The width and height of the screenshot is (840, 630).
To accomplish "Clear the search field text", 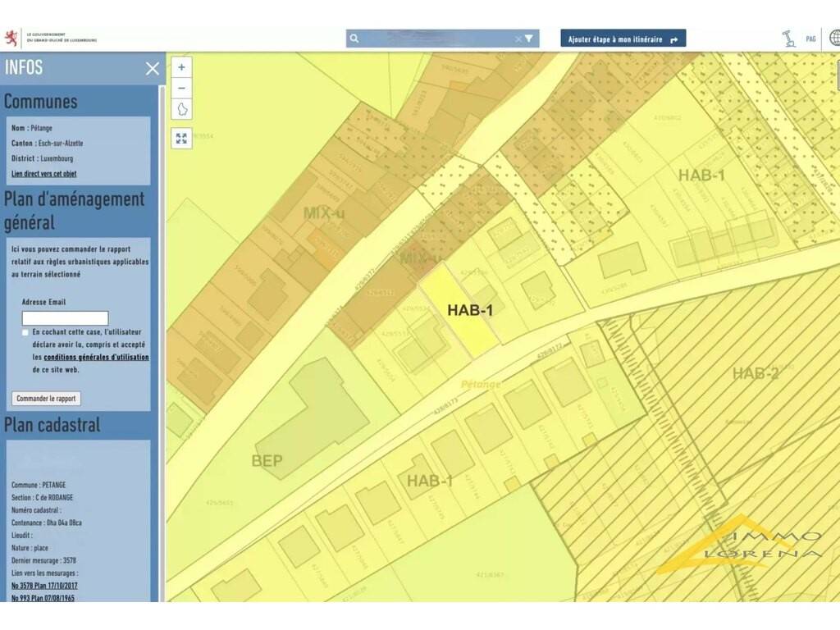I will 518,39.
